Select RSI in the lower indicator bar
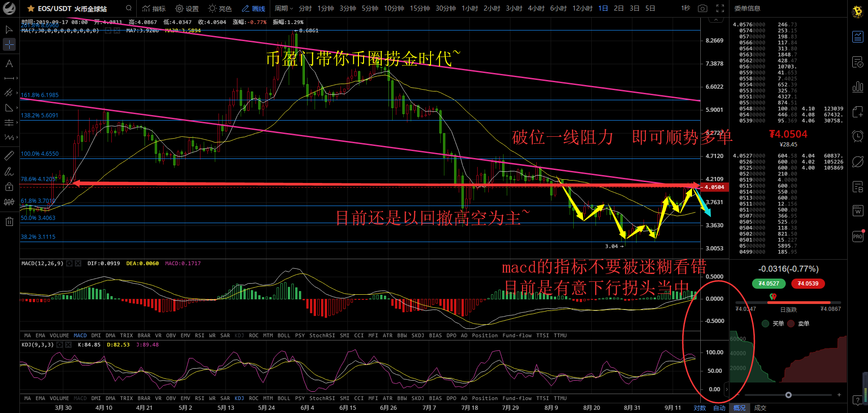 click(x=200, y=398)
